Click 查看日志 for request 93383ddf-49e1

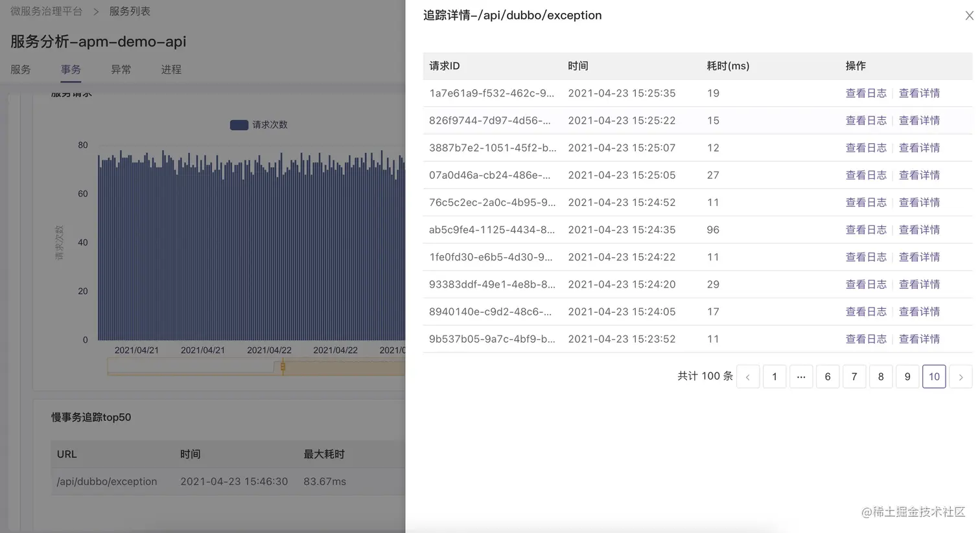click(866, 284)
